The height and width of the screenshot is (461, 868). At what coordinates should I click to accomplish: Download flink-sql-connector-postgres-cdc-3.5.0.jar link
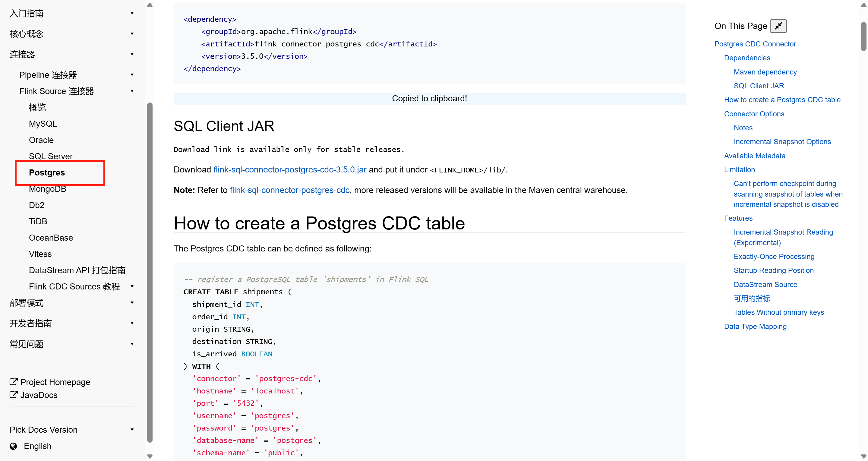point(289,169)
